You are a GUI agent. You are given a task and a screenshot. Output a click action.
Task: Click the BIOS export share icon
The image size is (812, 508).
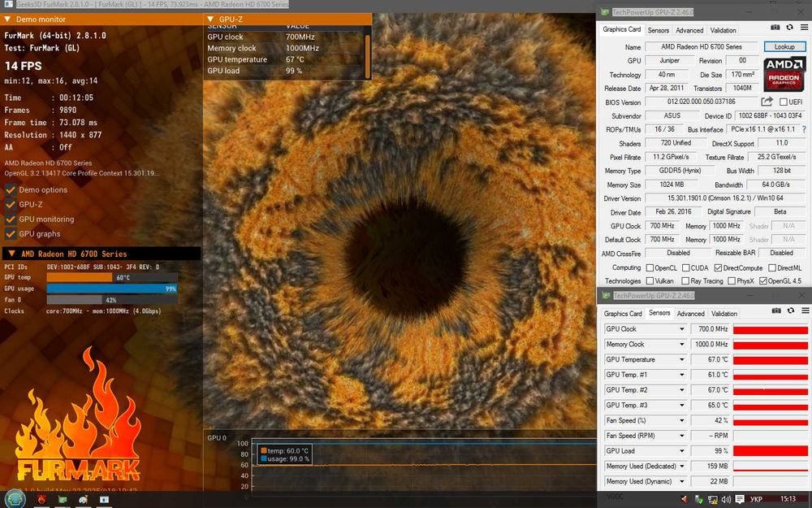tap(767, 102)
